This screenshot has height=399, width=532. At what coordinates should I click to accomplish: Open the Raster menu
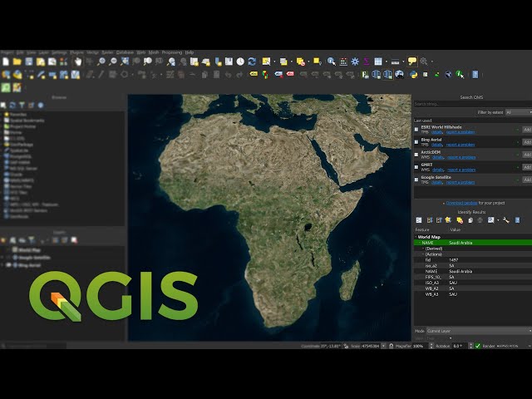(107, 52)
